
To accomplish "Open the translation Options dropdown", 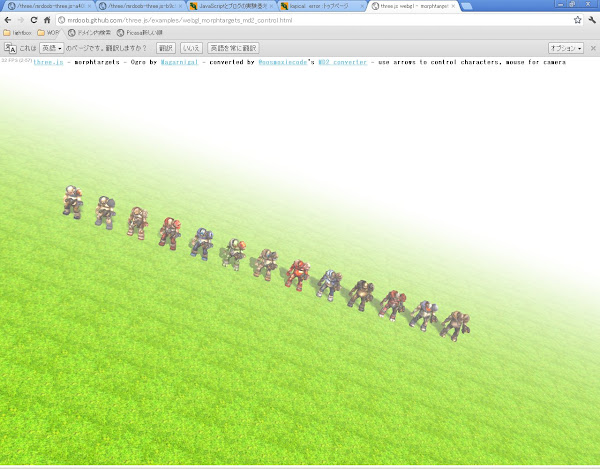I will [x=566, y=48].
